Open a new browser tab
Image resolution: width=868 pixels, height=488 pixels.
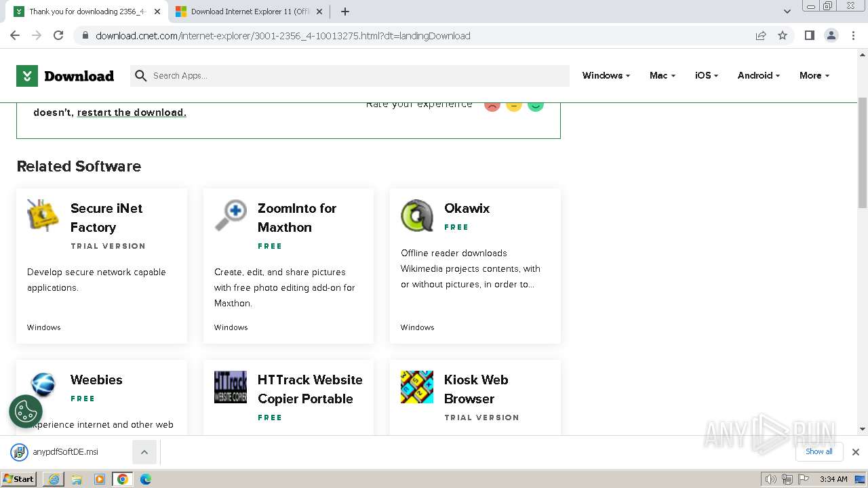click(345, 12)
